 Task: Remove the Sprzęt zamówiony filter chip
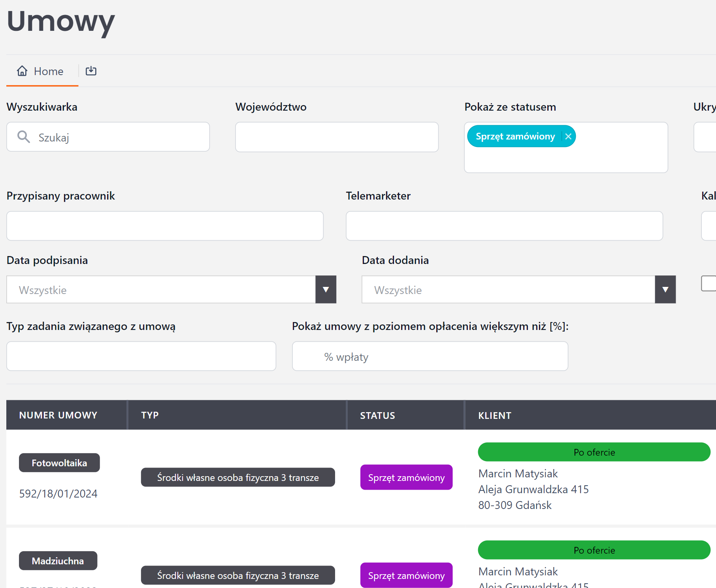pos(568,136)
